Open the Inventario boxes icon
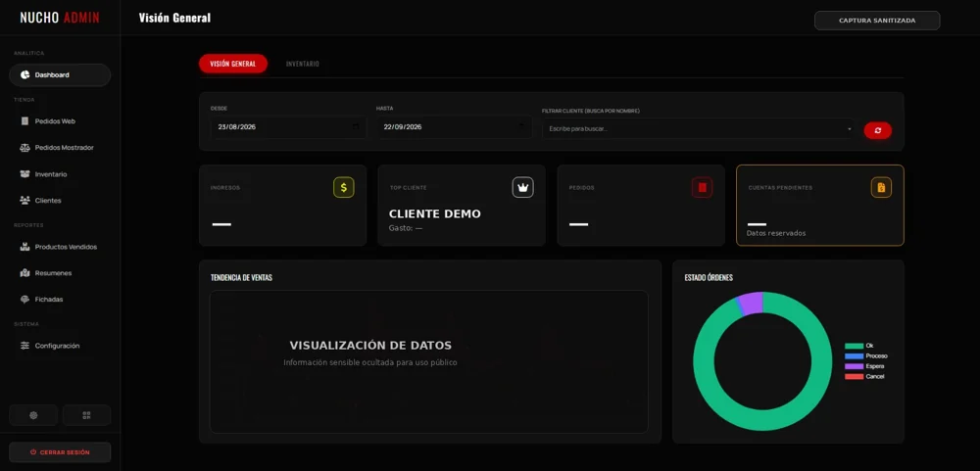The width and height of the screenshot is (980, 471). tap(25, 174)
